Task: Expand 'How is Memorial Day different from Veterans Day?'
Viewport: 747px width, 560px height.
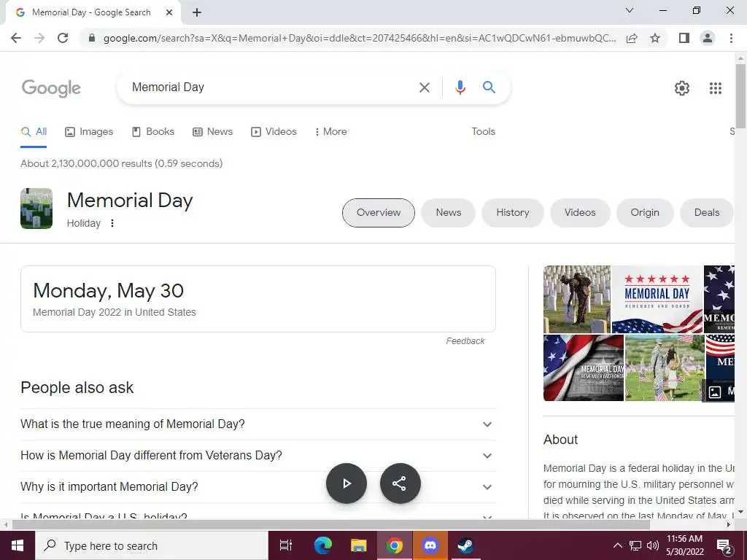Action: (x=258, y=456)
